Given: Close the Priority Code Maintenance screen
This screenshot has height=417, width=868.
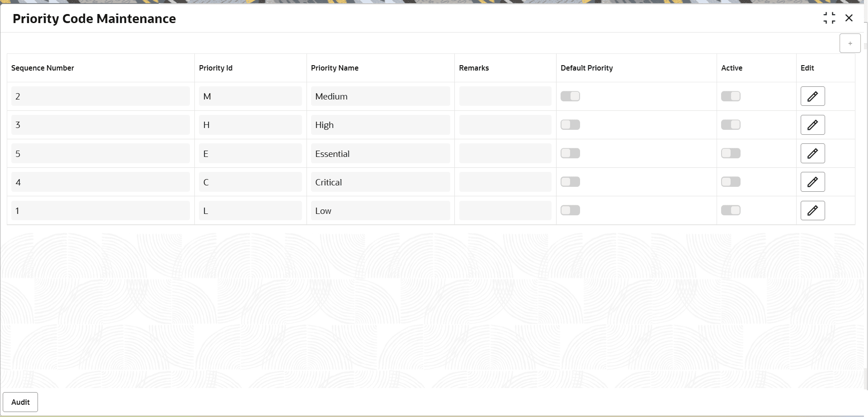Looking at the screenshot, I should [x=849, y=18].
